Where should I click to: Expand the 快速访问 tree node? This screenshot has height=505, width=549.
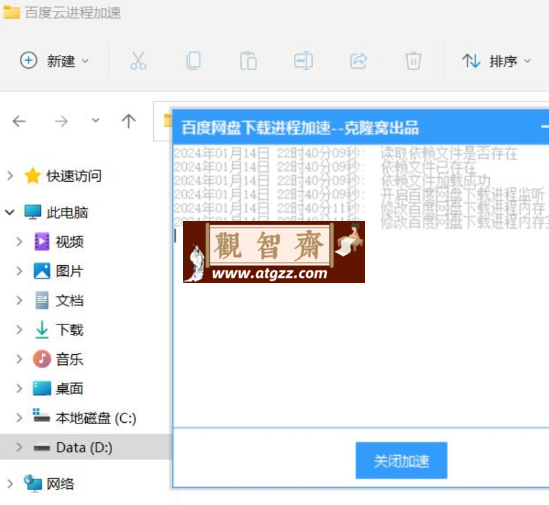[x=10, y=175]
